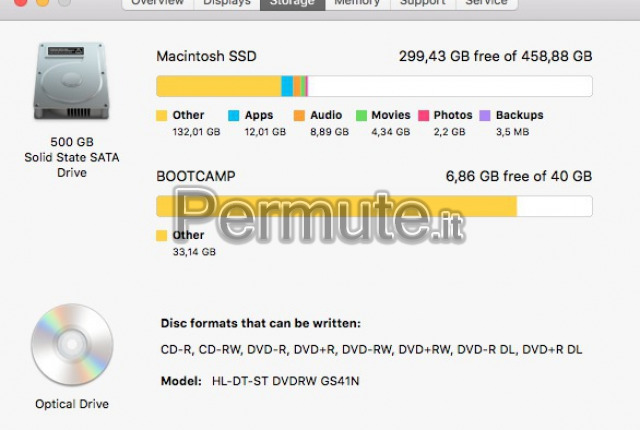The image size is (640, 430).
Task: Click the "2,2 GB" Photos value
Action: click(x=449, y=132)
